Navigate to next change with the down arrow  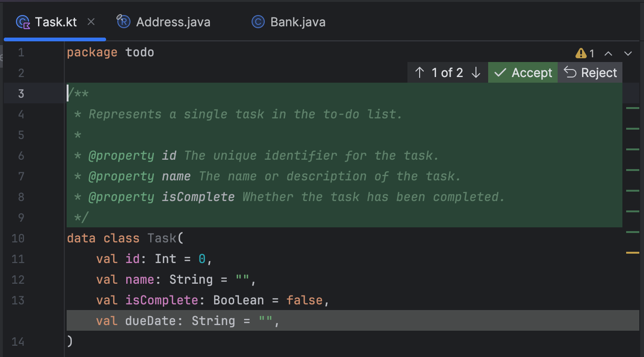click(476, 72)
